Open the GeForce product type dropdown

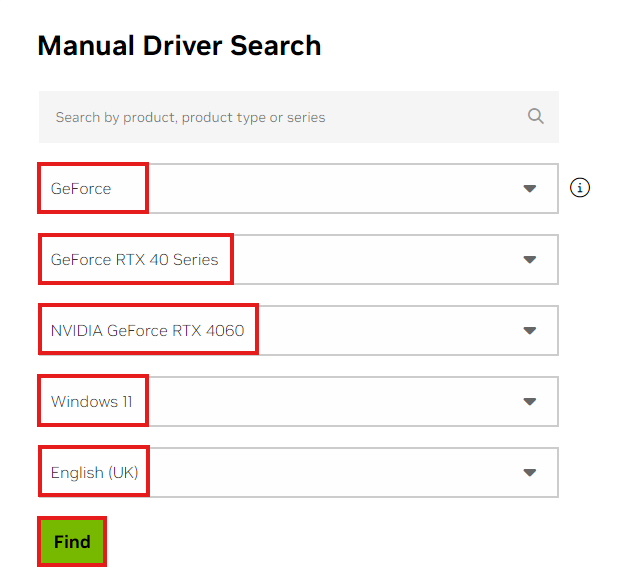tap(298, 188)
